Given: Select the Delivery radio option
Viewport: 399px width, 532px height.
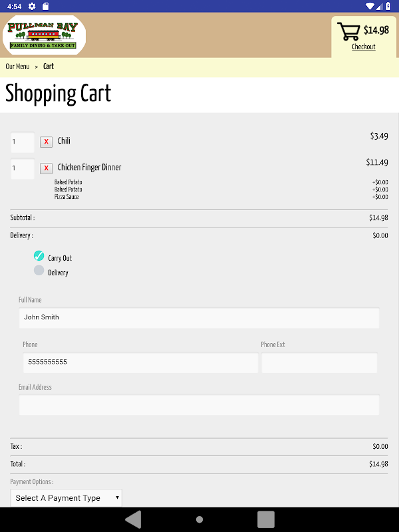Looking at the screenshot, I should pyautogui.click(x=39, y=271).
